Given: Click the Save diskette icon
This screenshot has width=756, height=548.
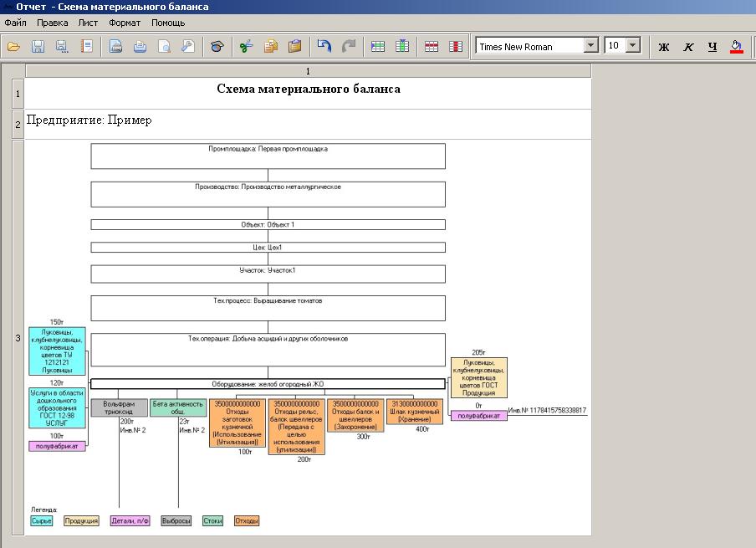Looking at the screenshot, I should coord(38,47).
